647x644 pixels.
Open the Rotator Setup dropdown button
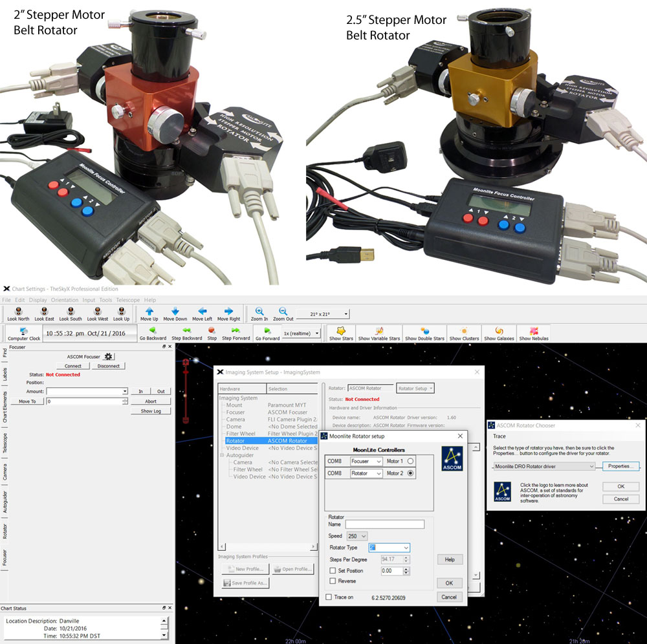(415, 388)
